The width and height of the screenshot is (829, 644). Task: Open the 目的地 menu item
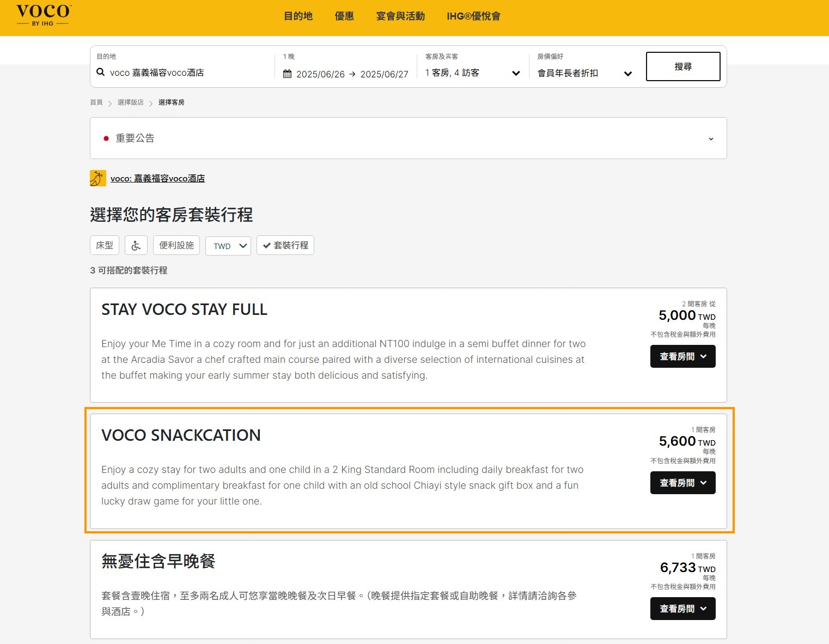pyautogui.click(x=298, y=16)
